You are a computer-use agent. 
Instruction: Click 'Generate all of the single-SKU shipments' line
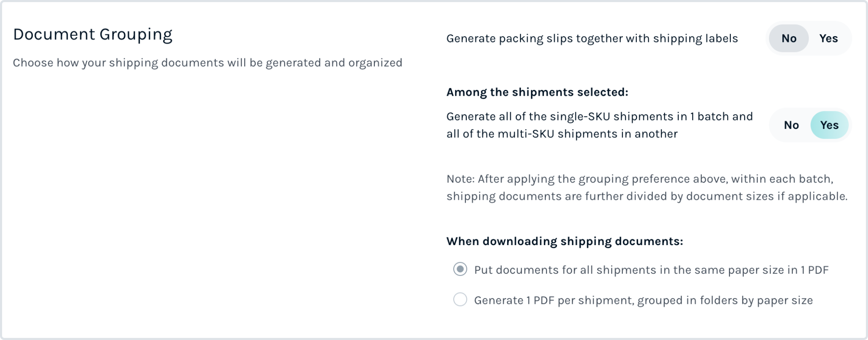599,117
